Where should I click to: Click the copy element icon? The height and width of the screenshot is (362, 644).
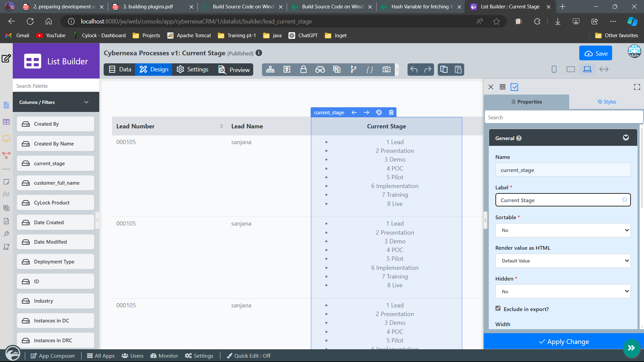pos(444,69)
